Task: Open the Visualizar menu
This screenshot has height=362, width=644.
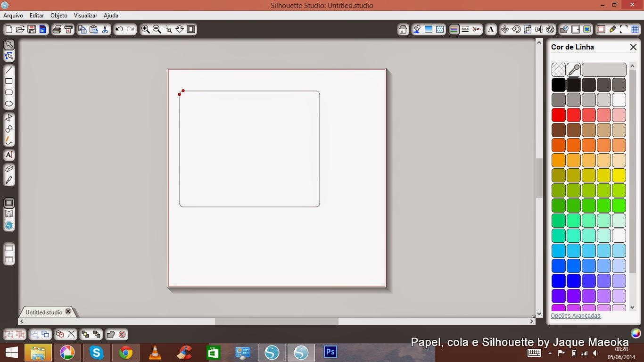Action: point(85,16)
